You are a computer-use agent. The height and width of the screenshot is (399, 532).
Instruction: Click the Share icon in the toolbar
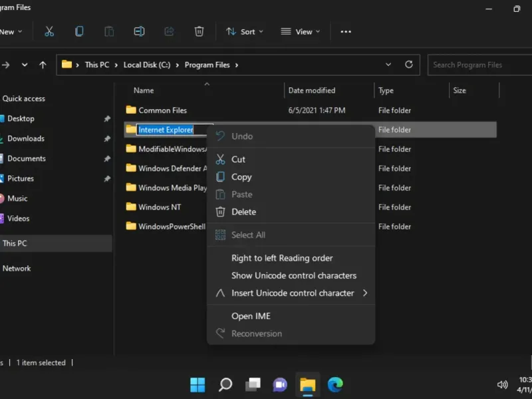coord(169,31)
